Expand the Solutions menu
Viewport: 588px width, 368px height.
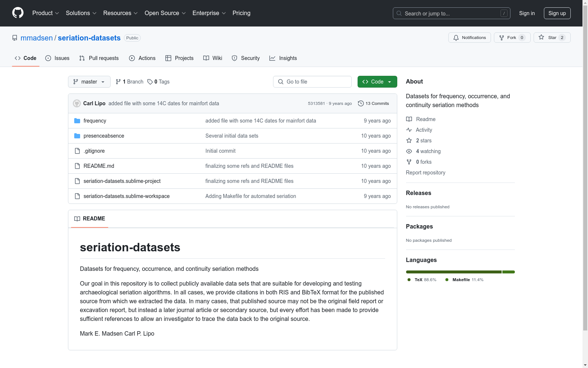pos(81,13)
